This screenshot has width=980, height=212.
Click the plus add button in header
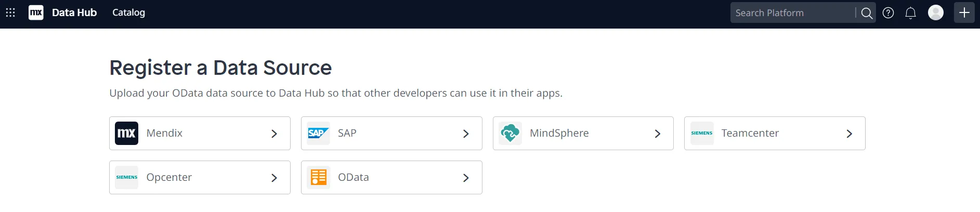[964, 12]
